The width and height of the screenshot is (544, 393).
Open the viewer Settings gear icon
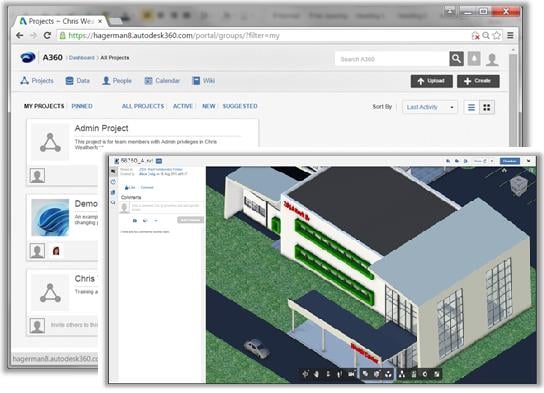coord(425,374)
